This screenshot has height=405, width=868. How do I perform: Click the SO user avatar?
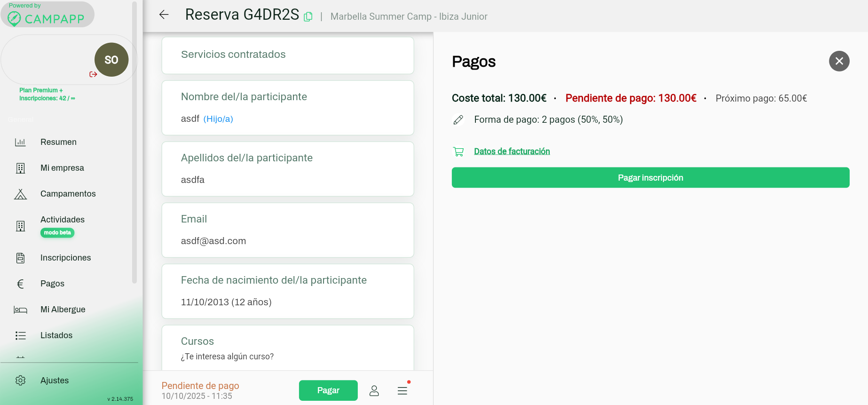click(111, 60)
